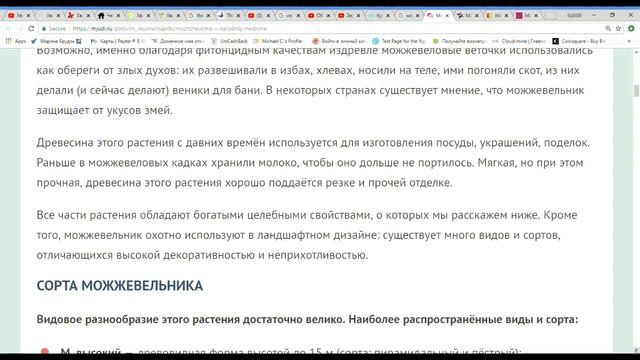The height and width of the screenshot is (360, 640).
Task: Bookmark this page with the star icon
Action: 618,29
